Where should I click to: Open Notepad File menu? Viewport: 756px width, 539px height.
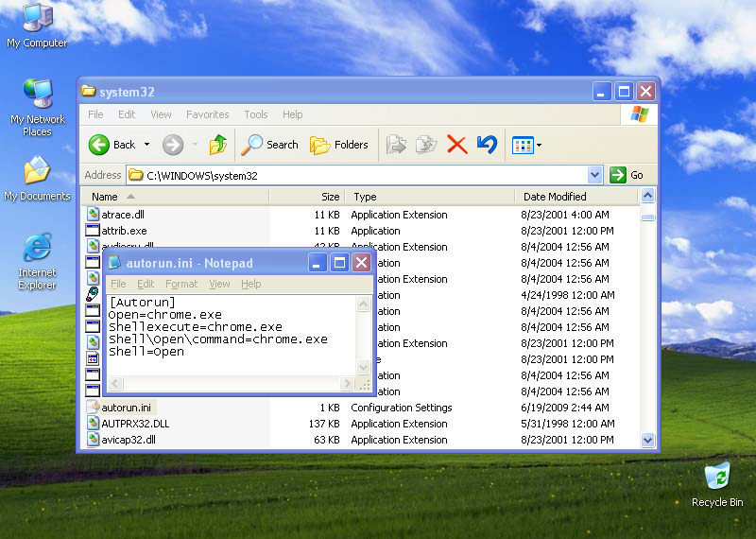[x=118, y=284]
